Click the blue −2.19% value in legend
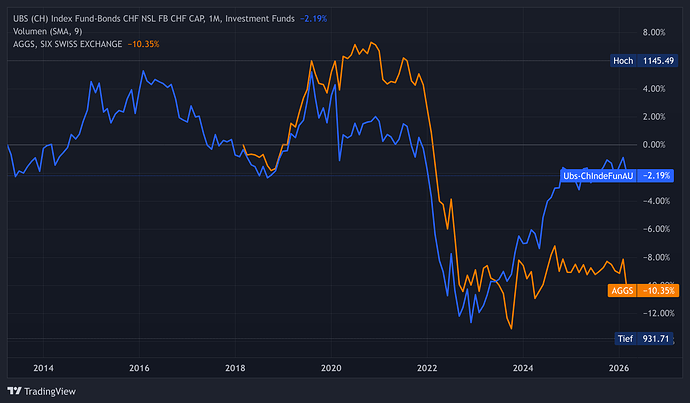The image size is (690, 403). point(313,18)
